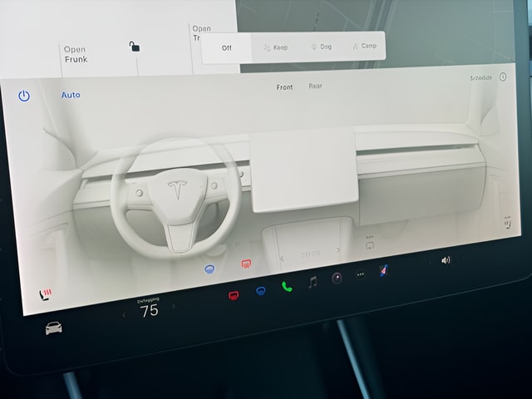Image resolution: width=532 pixels, height=399 pixels.
Task: Tap the passenger seat heater icon
Action: [507, 223]
